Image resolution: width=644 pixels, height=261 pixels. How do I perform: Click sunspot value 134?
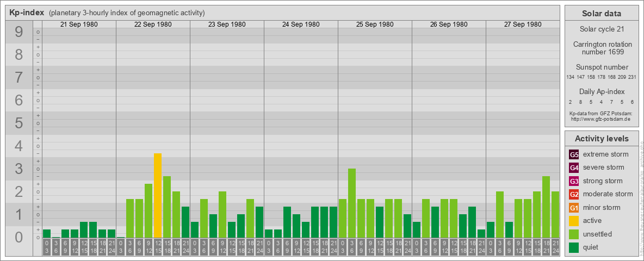tap(570, 77)
